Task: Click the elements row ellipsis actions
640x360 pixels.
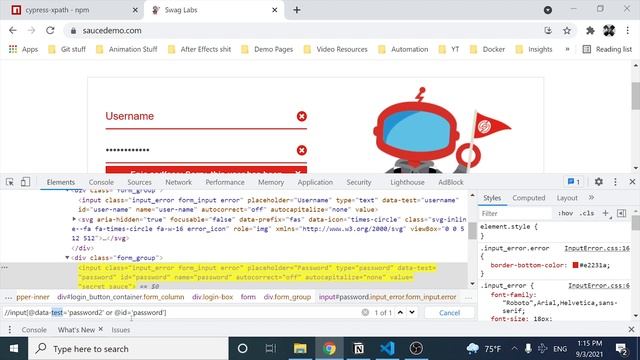Action: click(4, 267)
